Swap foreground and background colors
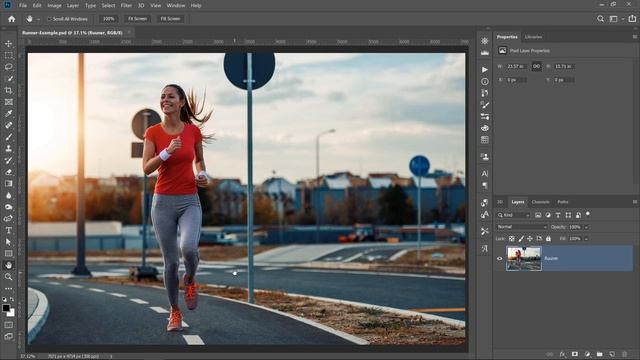 (12, 300)
